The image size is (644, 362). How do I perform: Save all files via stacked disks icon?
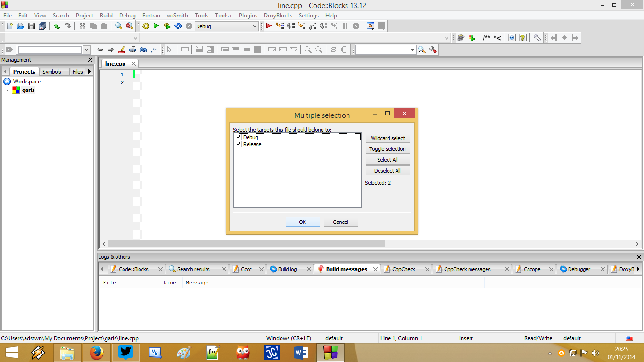pos(42,26)
